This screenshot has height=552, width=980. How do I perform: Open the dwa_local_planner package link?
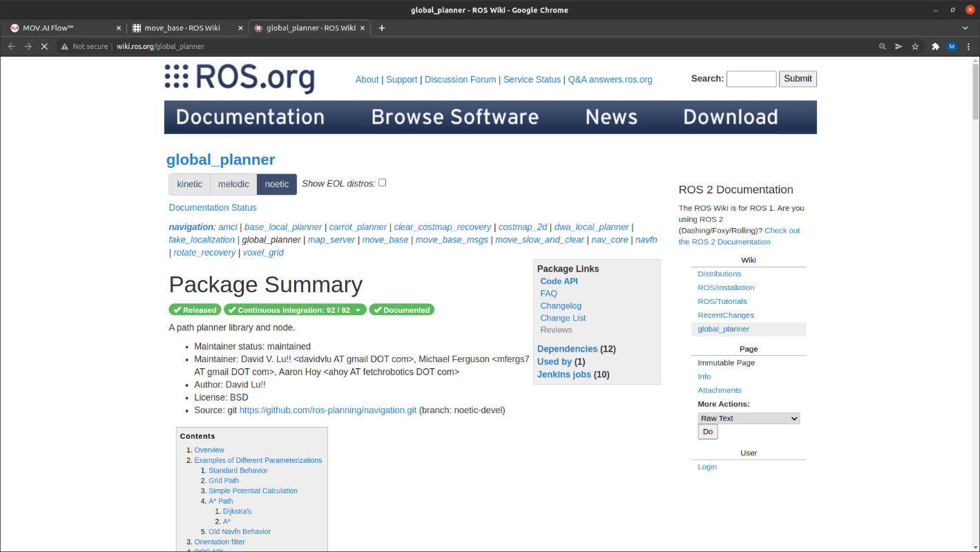point(592,227)
